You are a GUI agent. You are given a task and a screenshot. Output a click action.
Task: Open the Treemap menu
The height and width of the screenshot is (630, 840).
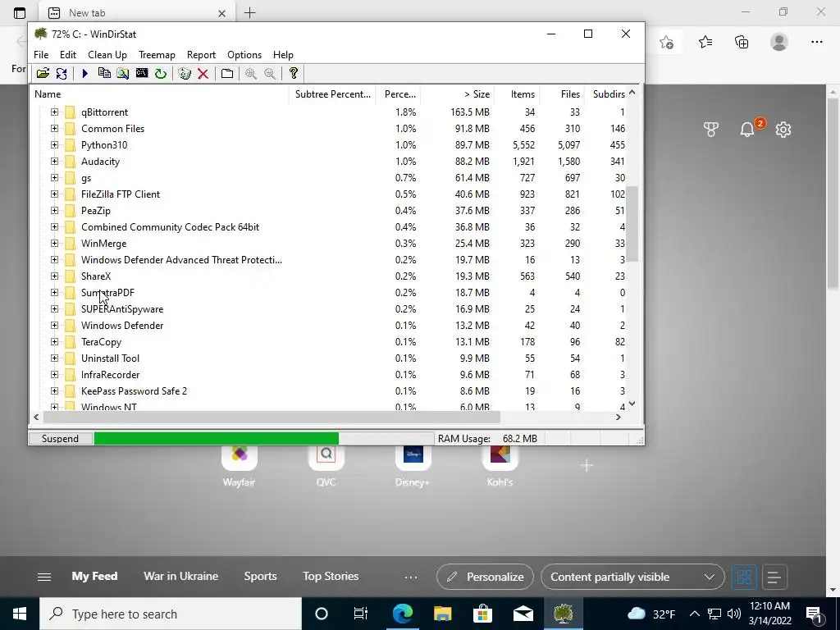(x=157, y=55)
